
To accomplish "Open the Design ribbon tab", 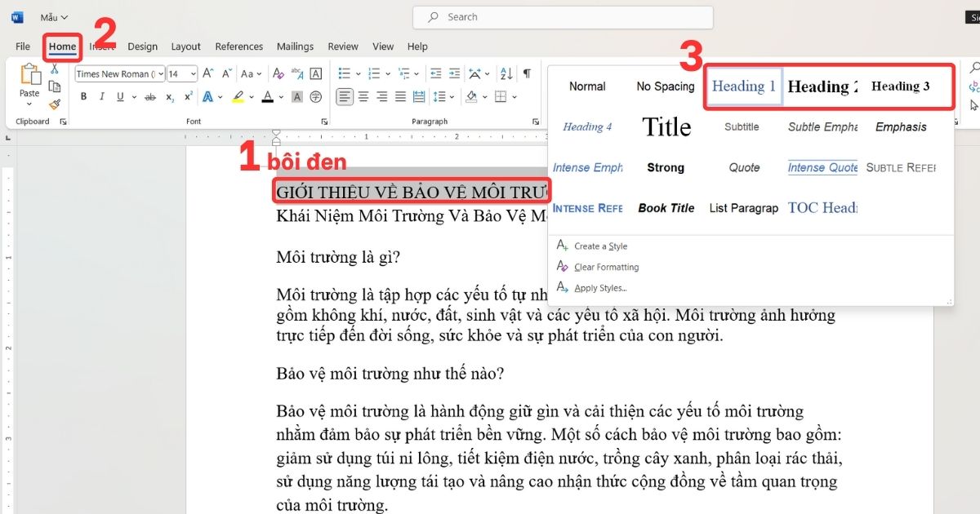I will (x=143, y=47).
